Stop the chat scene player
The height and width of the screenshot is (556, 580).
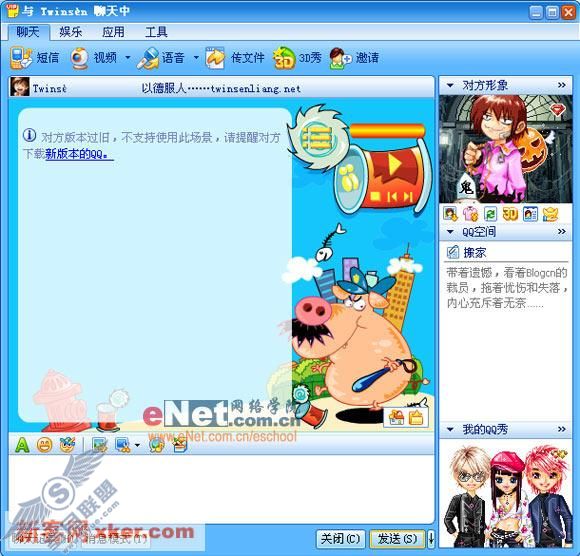375,196
